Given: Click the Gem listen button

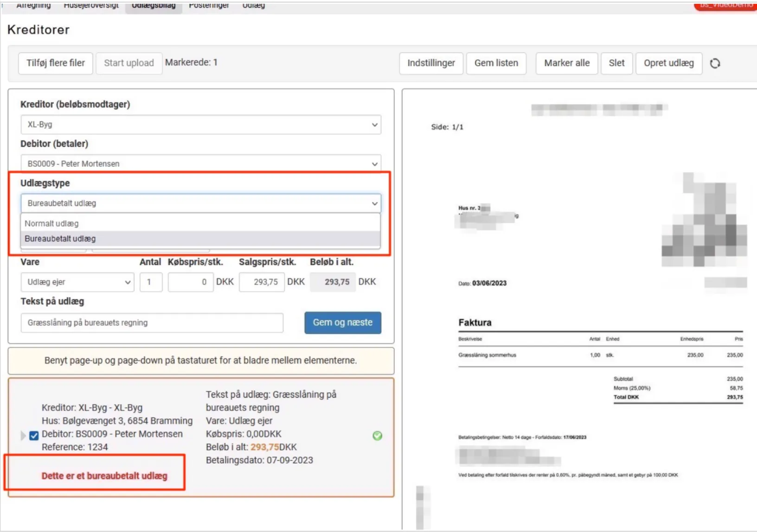Looking at the screenshot, I should (496, 63).
